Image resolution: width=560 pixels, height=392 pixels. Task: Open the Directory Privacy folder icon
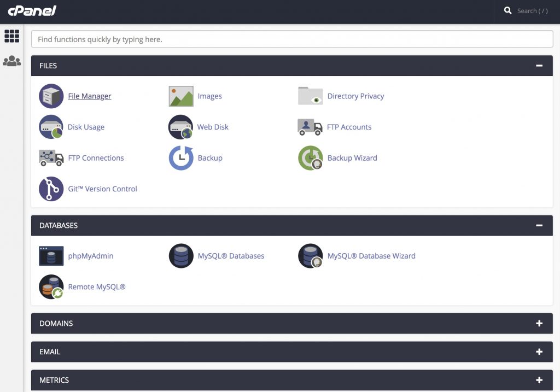tap(311, 96)
